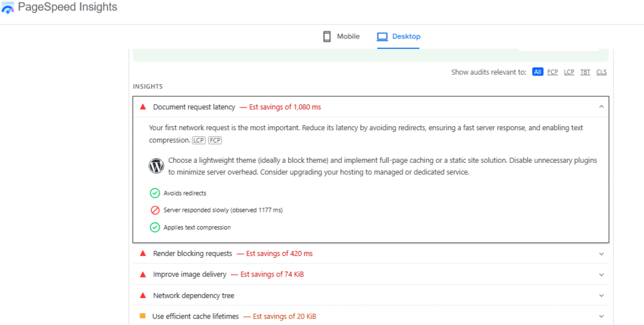
Task: Click the desktop laptop icon
Action: coord(382,36)
